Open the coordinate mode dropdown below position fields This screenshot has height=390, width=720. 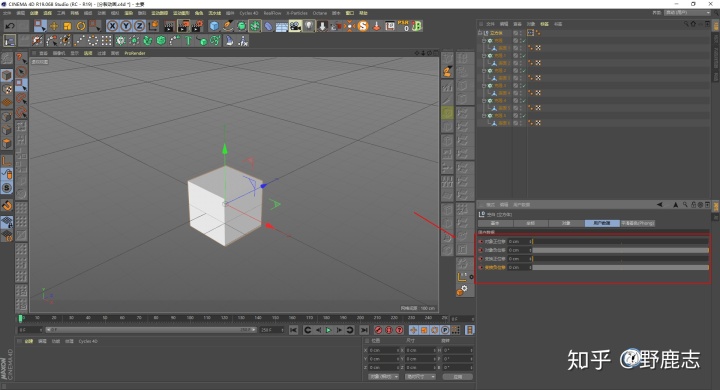click(384, 377)
